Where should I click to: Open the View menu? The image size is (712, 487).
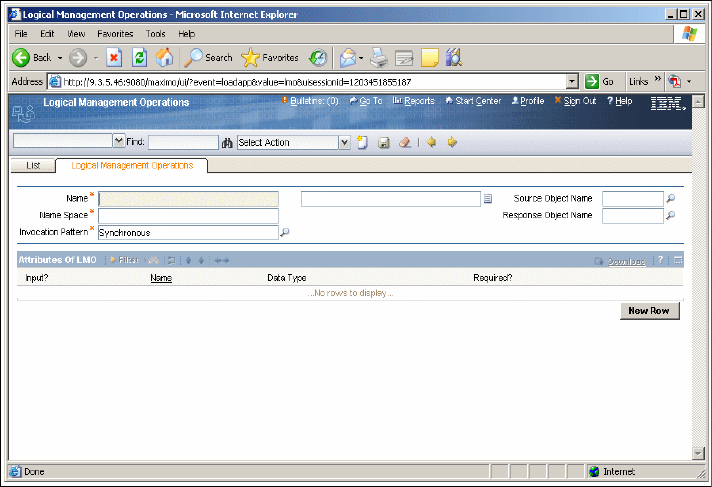tap(76, 34)
